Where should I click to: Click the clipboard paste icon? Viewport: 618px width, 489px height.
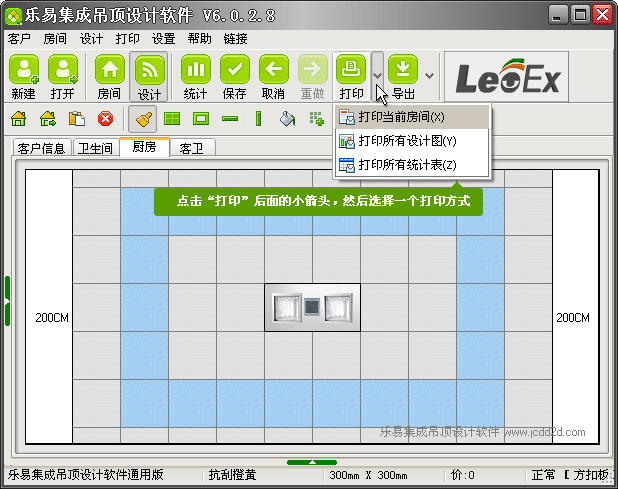[x=76, y=119]
